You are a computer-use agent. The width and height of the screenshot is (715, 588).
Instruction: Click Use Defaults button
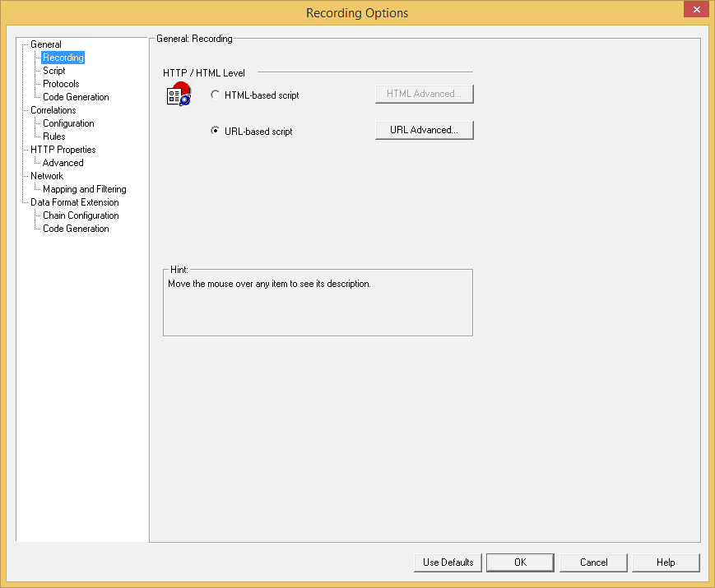pos(448,563)
